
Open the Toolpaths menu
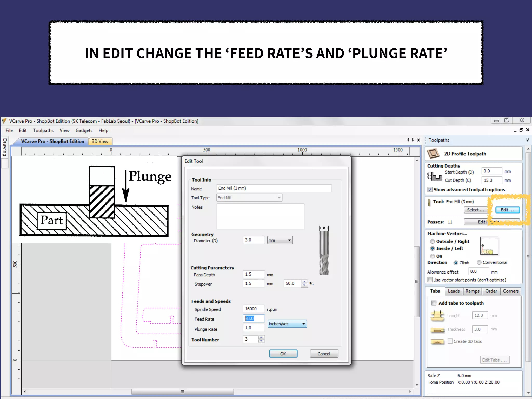(43, 130)
